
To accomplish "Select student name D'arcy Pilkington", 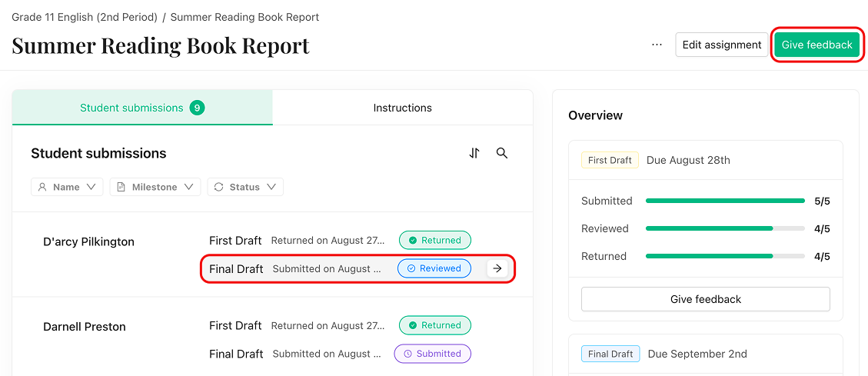I will [88, 242].
